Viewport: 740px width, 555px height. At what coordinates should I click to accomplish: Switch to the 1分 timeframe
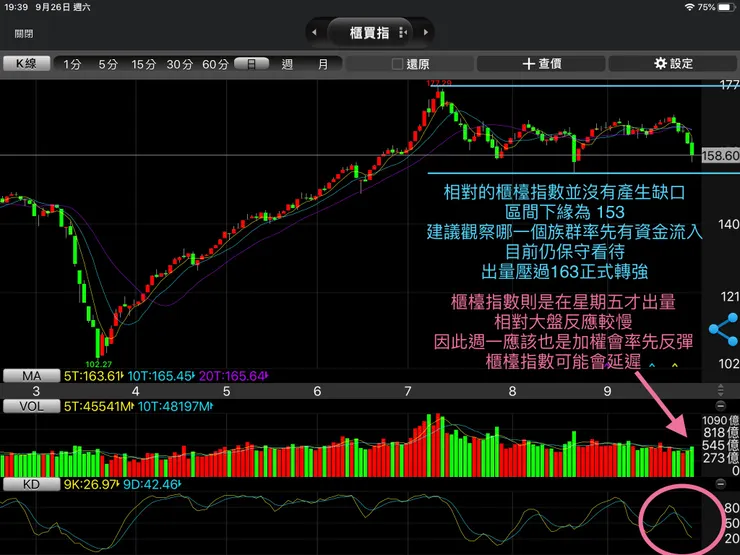72,64
